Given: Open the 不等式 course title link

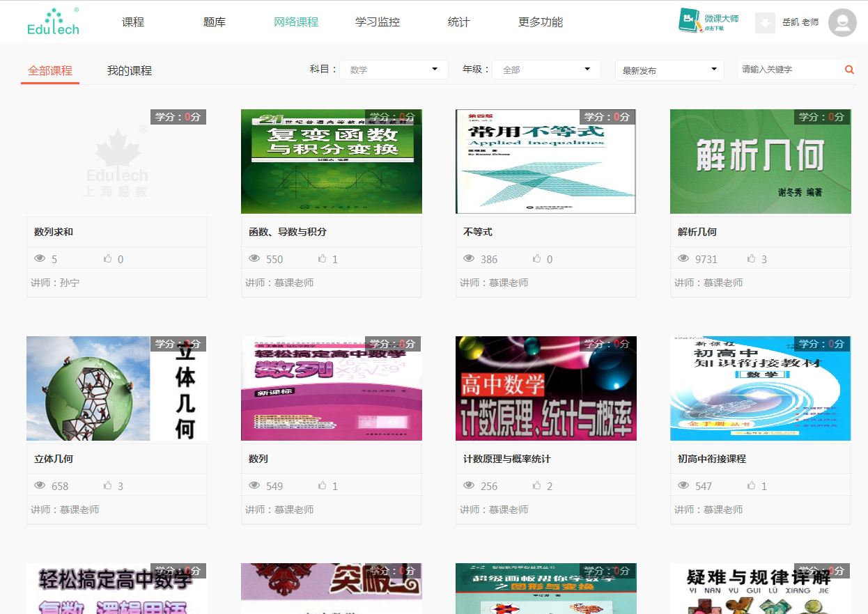Looking at the screenshot, I should pyautogui.click(x=478, y=232).
